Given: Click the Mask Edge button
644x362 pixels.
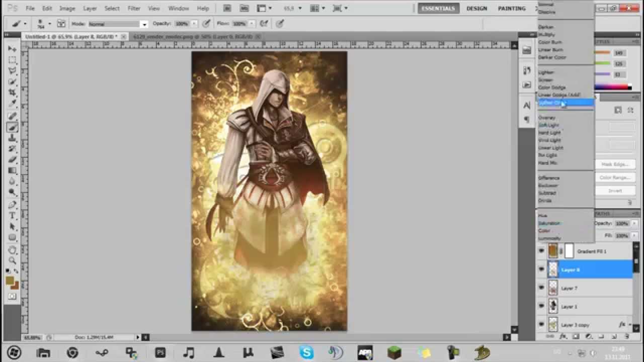Looking at the screenshot, I should click(614, 164).
